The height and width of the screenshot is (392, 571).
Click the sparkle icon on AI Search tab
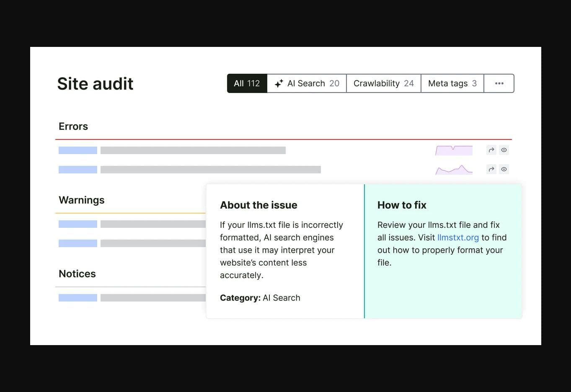click(279, 84)
